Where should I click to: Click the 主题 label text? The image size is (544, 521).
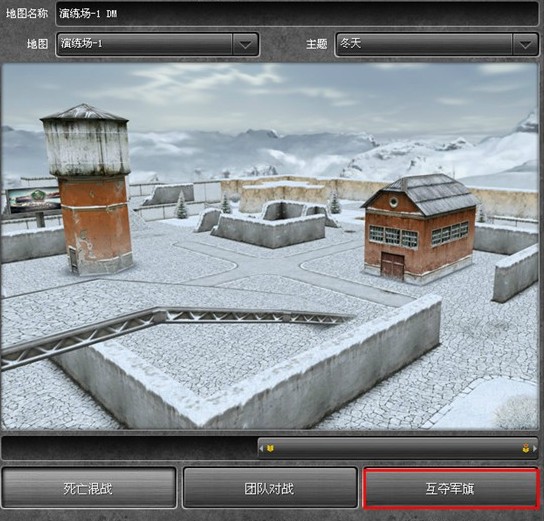[x=316, y=44]
